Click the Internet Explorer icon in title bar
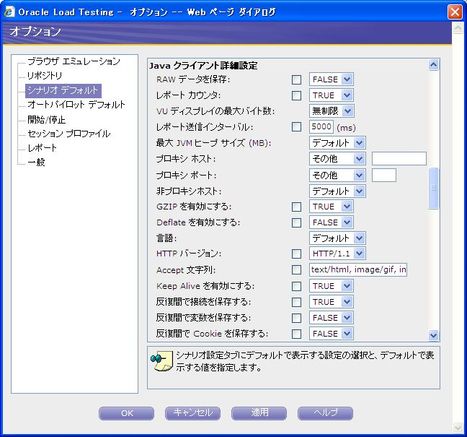The height and width of the screenshot is (437, 467). click(x=9, y=12)
